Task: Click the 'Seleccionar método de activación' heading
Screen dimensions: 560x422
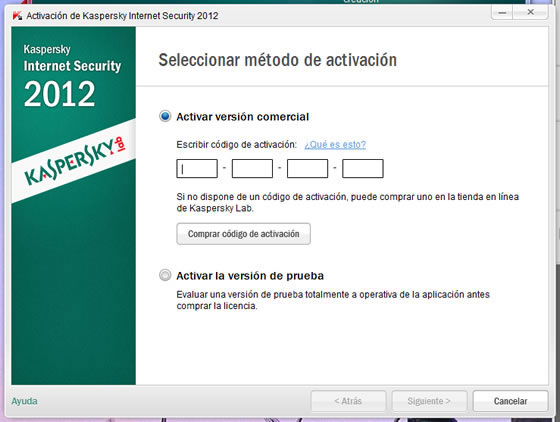Action: (278, 60)
